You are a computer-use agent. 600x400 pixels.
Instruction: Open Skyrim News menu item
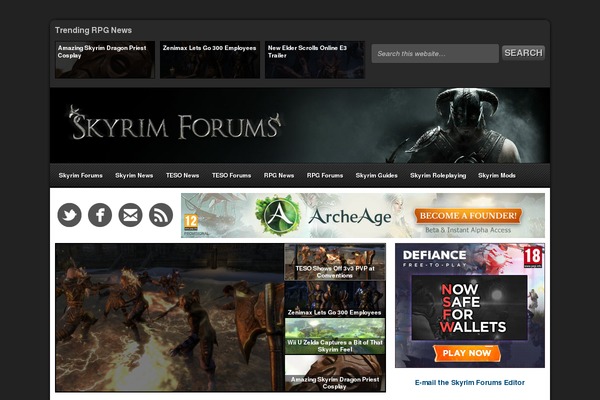point(134,175)
